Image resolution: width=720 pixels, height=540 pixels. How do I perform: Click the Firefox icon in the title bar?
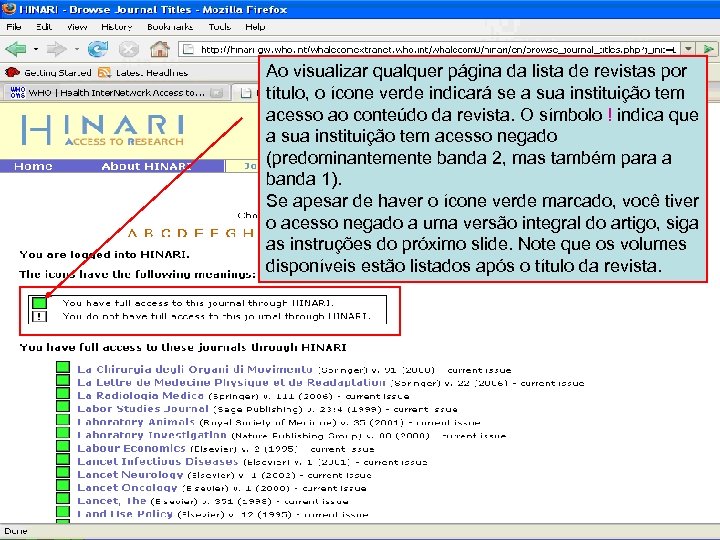coord(9,9)
